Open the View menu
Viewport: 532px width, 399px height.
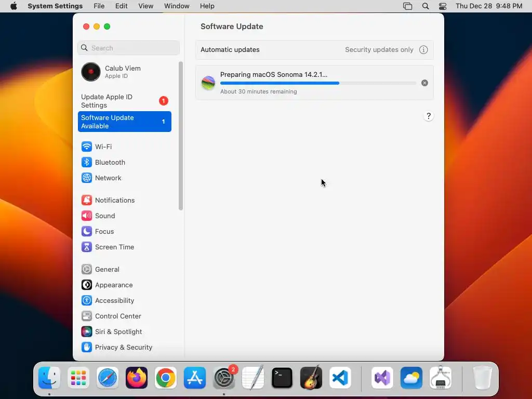[145, 6]
